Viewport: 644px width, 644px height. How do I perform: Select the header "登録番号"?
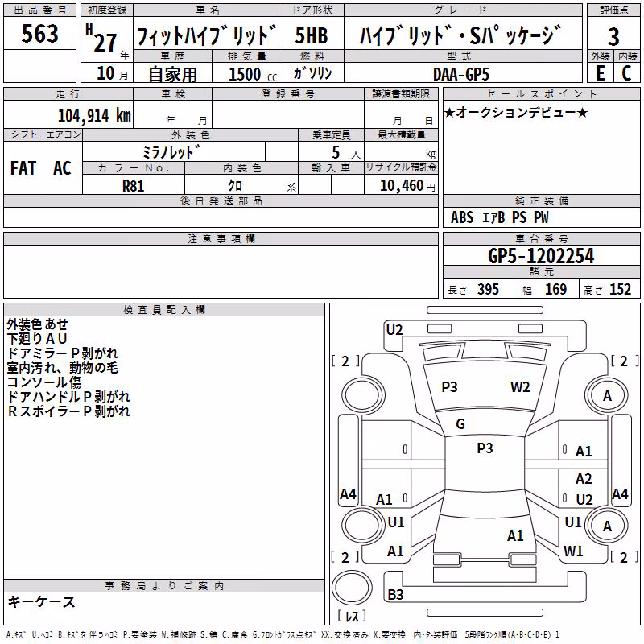[288, 93]
